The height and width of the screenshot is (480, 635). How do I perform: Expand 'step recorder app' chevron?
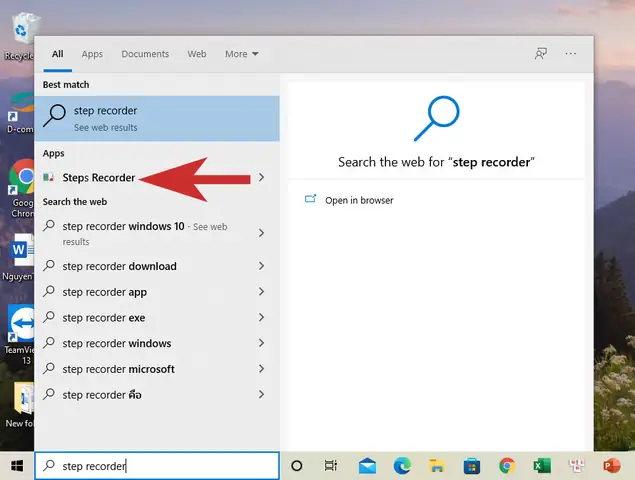coord(262,292)
